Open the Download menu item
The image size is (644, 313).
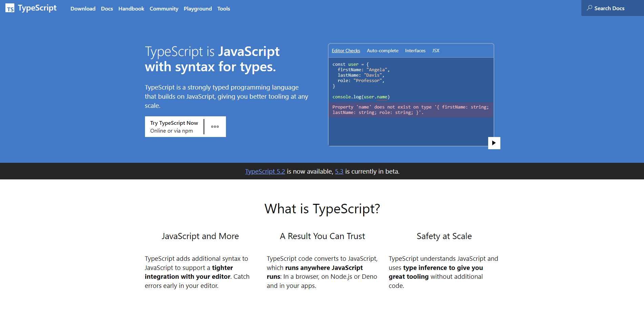(x=83, y=9)
